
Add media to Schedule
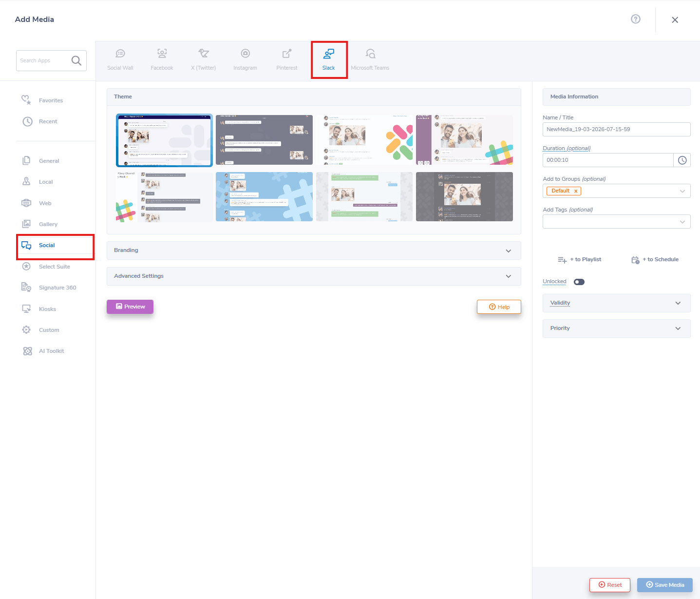tap(655, 260)
